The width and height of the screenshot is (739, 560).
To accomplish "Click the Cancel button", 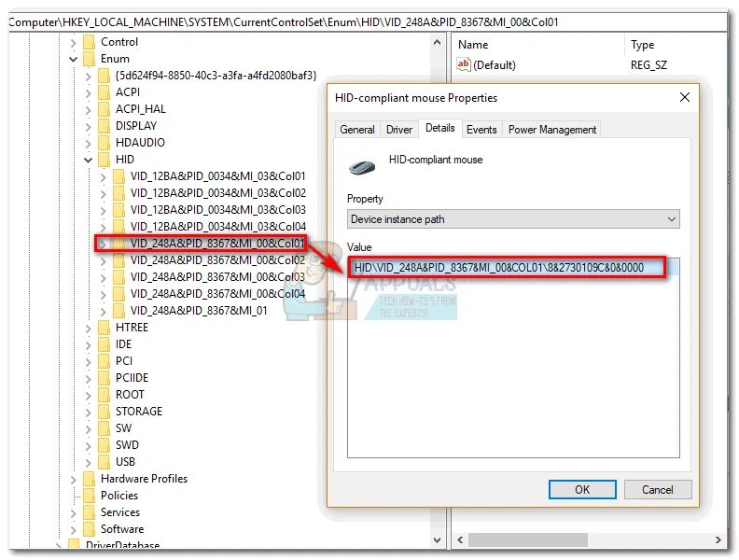I will point(658,490).
